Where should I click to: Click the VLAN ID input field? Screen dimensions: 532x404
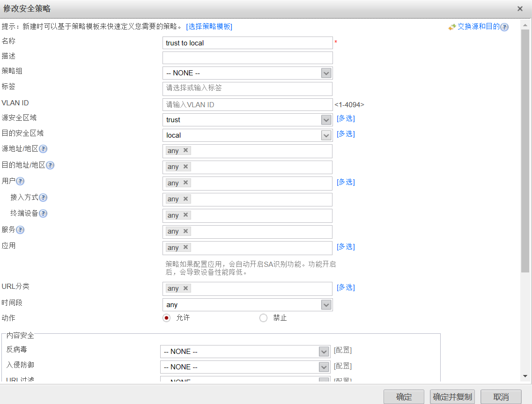tap(248, 105)
